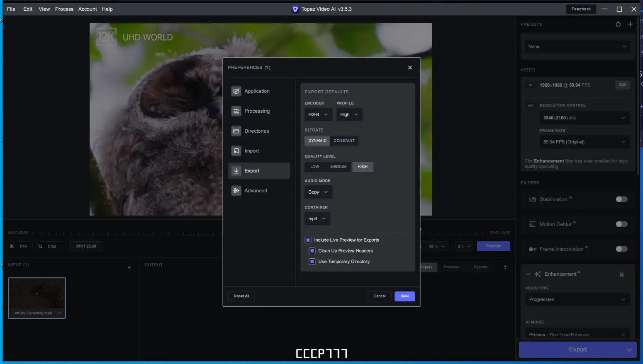Open the zoom 43% dropdown
Viewport: 643px width, 364px height.
point(436,246)
